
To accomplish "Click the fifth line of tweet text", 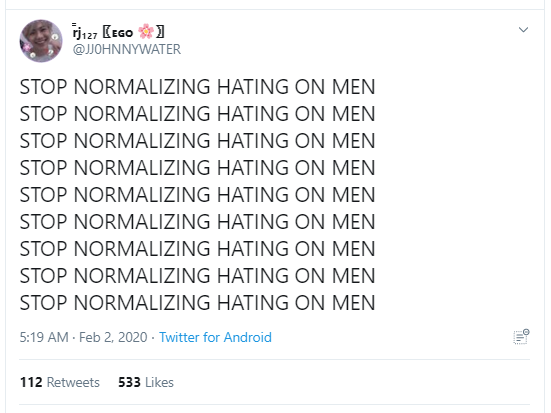I will 197,195.
